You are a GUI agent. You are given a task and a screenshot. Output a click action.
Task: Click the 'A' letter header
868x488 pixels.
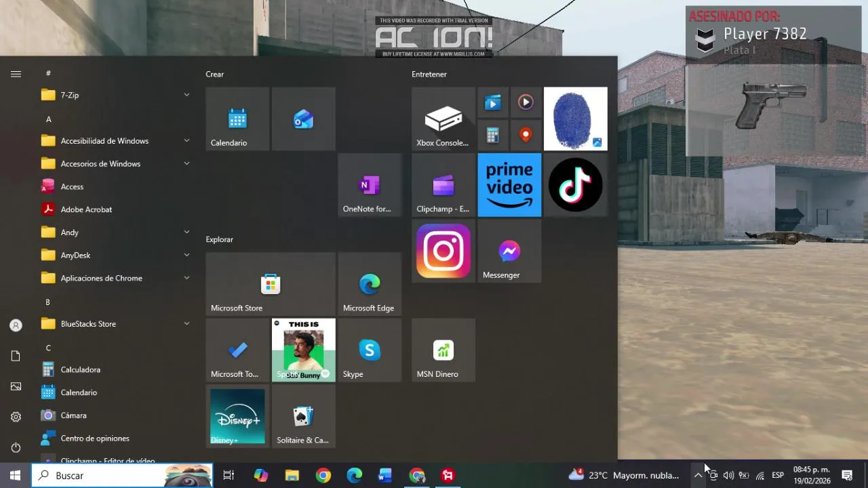click(48, 119)
